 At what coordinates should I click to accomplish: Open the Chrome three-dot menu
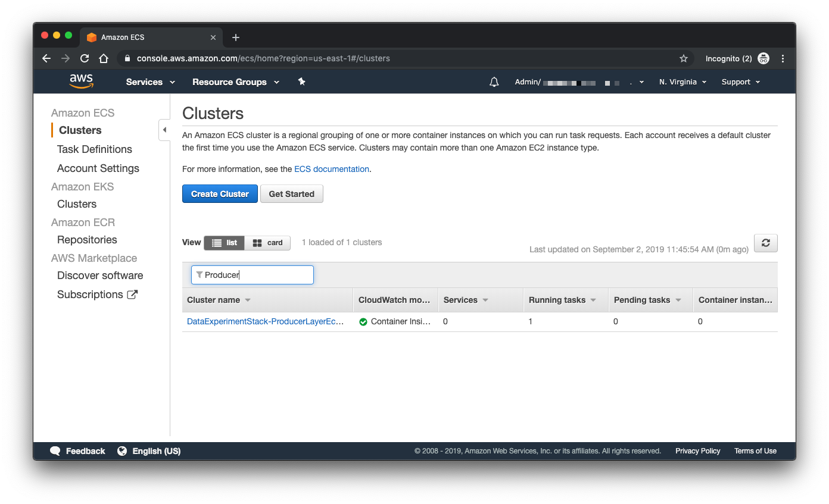(x=783, y=58)
